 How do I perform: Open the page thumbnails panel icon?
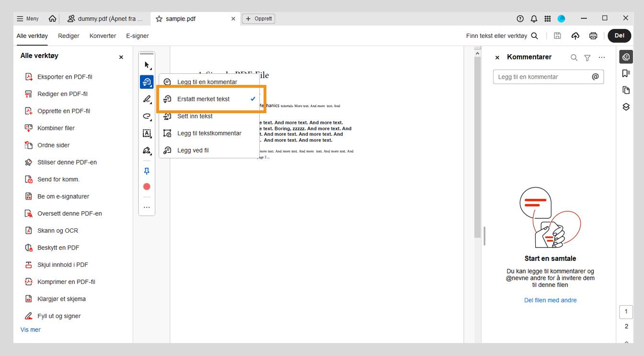click(626, 90)
